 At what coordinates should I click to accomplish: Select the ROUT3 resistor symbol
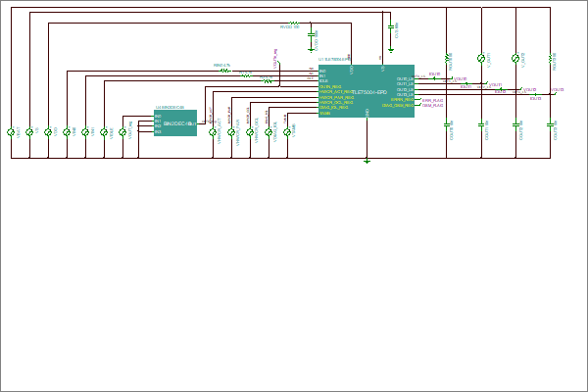(550, 59)
